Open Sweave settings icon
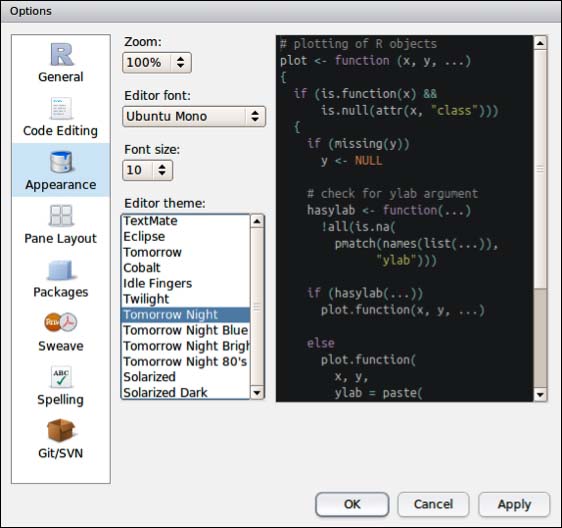Viewport: 562px width, 528px height. (61, 323)
